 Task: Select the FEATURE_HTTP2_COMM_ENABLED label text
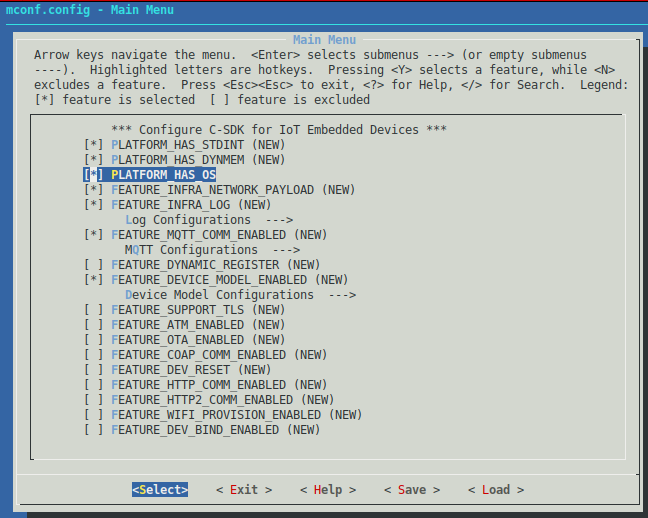(x=202, y=400)
